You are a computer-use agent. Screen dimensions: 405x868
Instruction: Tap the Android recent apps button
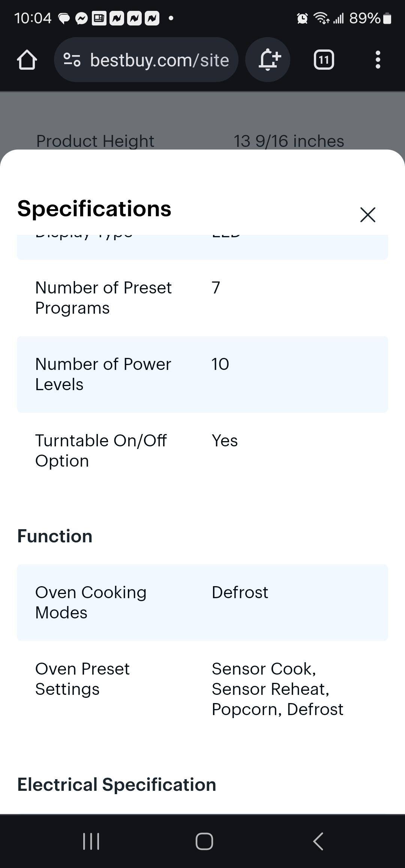click(x=91, y=841)
